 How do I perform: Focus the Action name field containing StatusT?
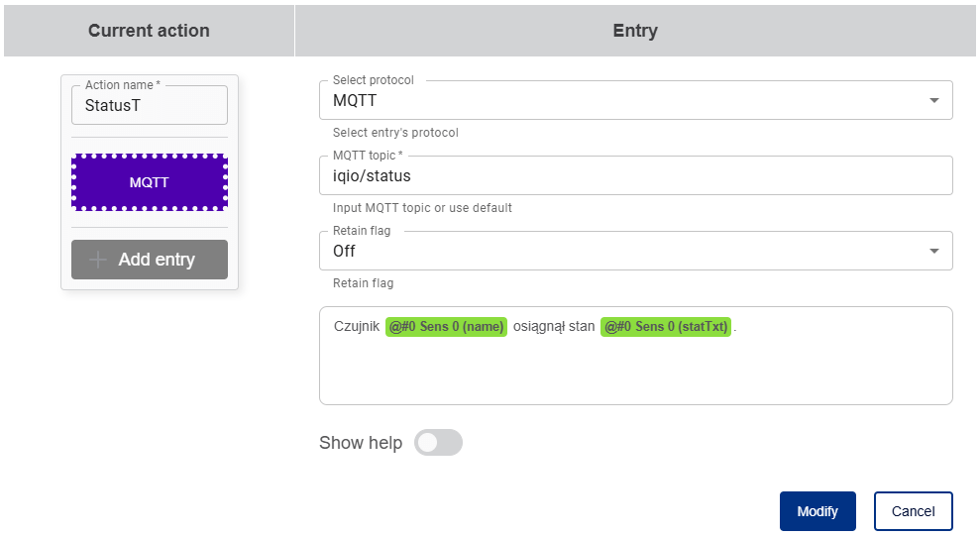[x=150, y=105]
